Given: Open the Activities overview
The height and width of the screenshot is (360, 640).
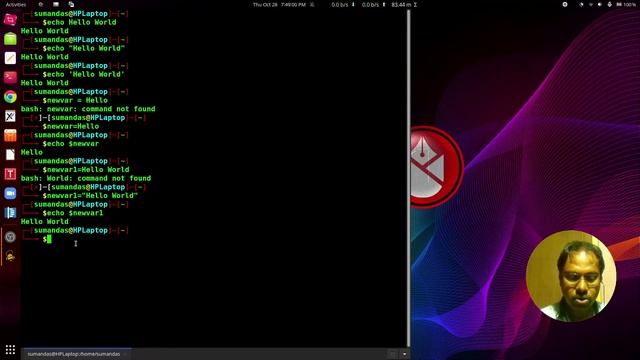Looking at the screenshot, I should pyautogui.click(x=16, y=4).
